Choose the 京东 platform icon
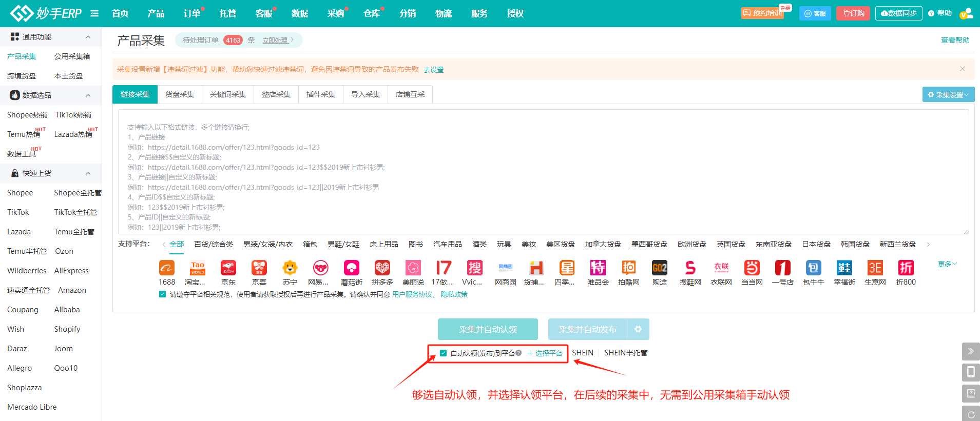This screenshot has width=980, height=421. [228, 268]
